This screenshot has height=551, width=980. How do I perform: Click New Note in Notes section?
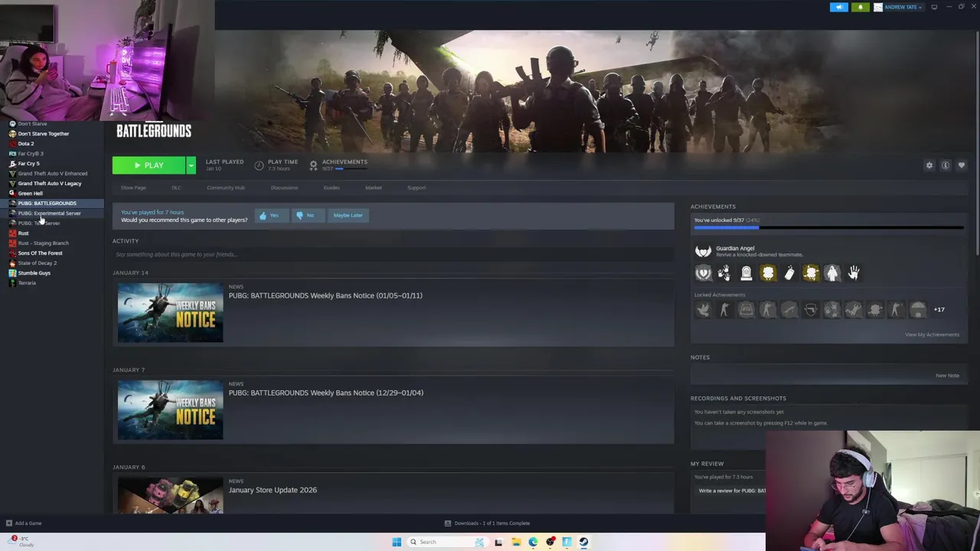[947, 376]
